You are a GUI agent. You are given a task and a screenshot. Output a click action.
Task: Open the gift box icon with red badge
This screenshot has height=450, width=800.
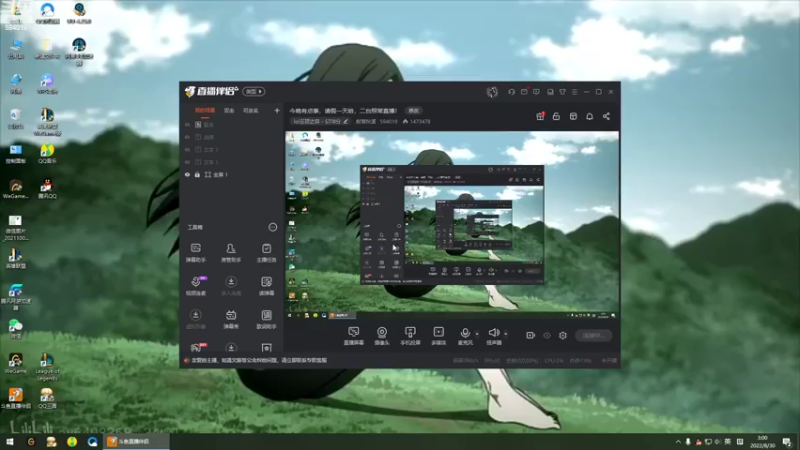pyautogui.click(x=540, y=116)
